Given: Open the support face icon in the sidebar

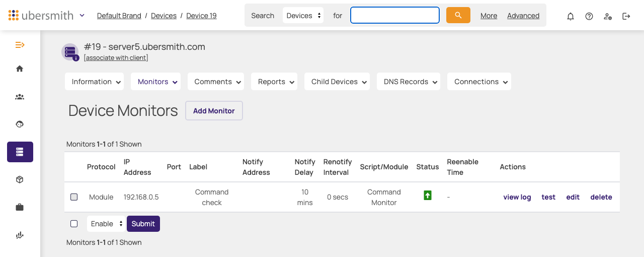Looking at the screenshot, I should 20,124.
